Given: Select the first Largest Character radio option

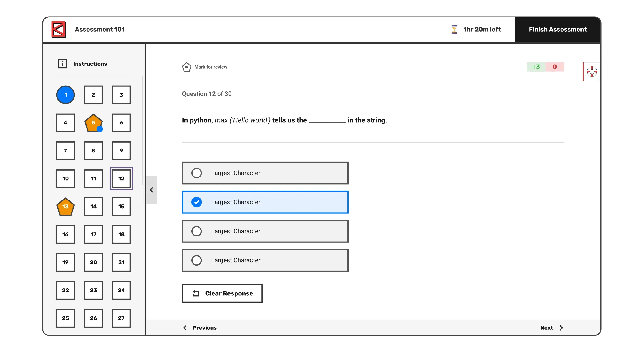Looking at the screenshot, I should [197, 173].
